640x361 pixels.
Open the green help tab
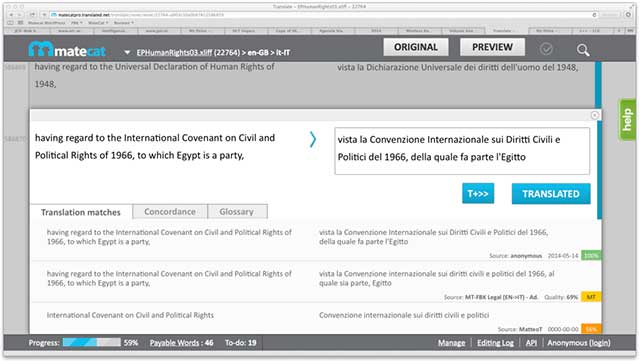(x=627, y=120)
